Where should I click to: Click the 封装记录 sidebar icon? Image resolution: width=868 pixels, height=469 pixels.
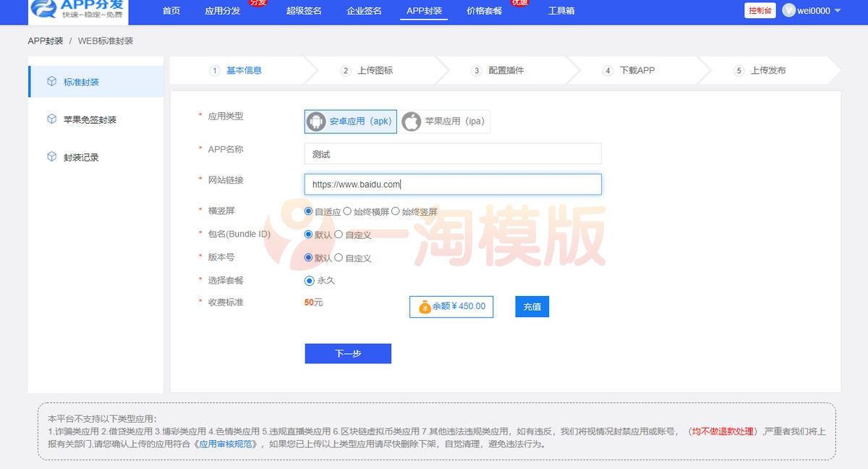[51, 156]
